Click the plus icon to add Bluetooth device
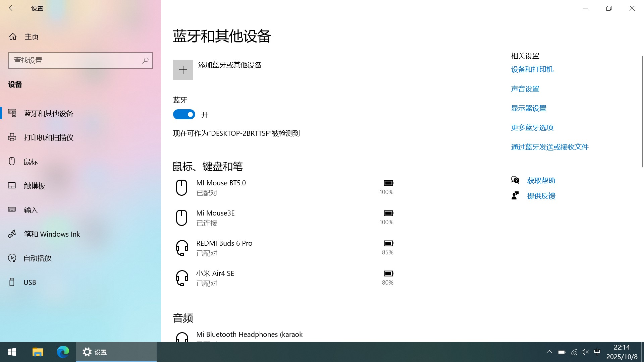This screenshot has width=644, height=362. pyautogui.click(x=183, y=70)
